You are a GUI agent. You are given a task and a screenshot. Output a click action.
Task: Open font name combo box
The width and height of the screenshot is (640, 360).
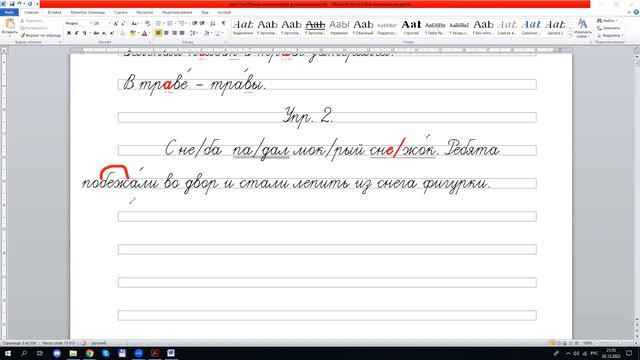click(78, 24)
